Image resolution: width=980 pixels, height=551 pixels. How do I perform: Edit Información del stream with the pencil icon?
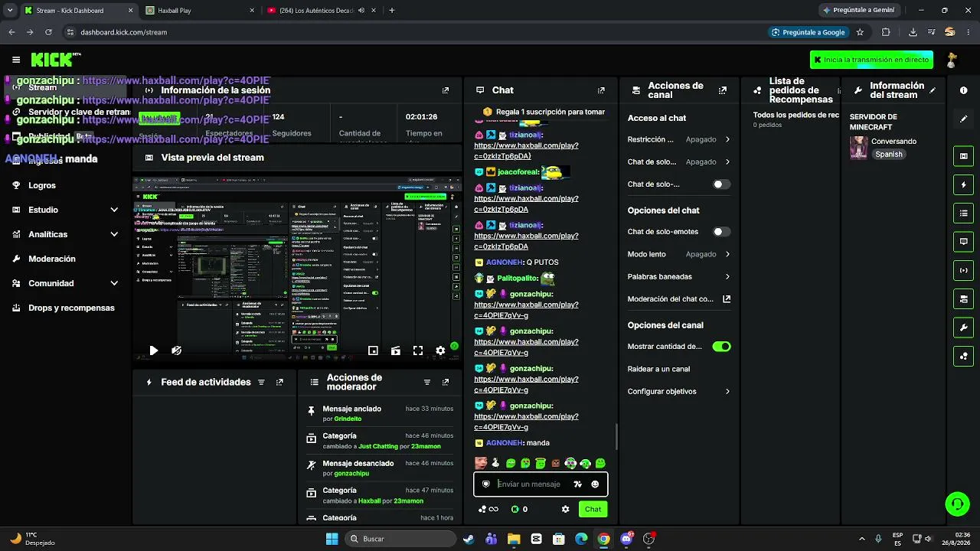point(933,90)
